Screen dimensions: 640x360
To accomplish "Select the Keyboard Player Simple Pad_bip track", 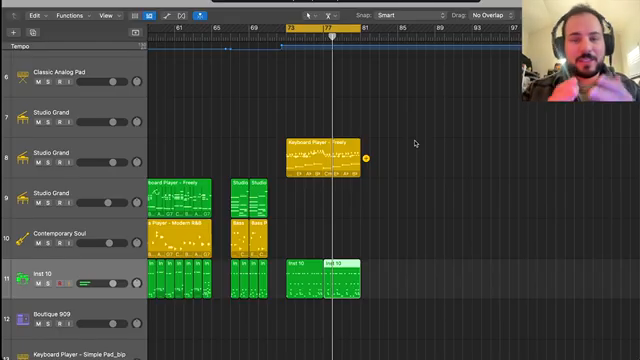I will tap(79, 355).
